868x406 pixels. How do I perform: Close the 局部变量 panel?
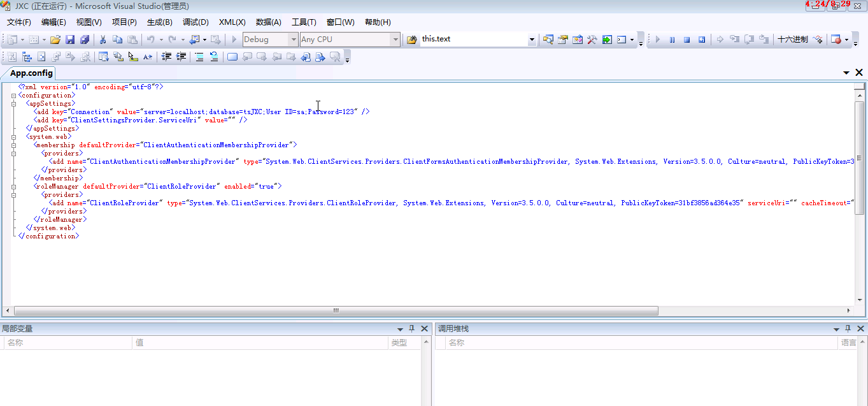[x=424, y=329]
